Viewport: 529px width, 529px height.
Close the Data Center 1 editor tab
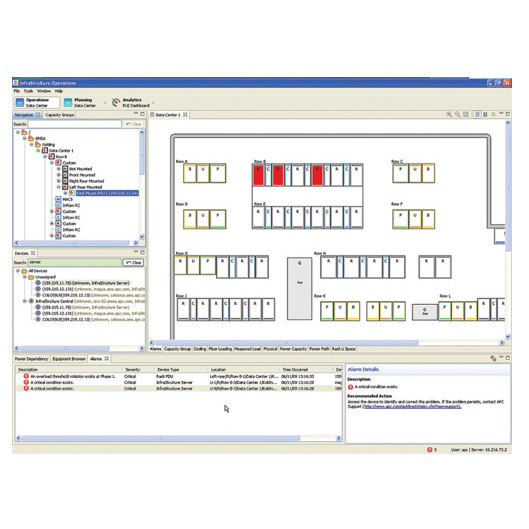185,115
